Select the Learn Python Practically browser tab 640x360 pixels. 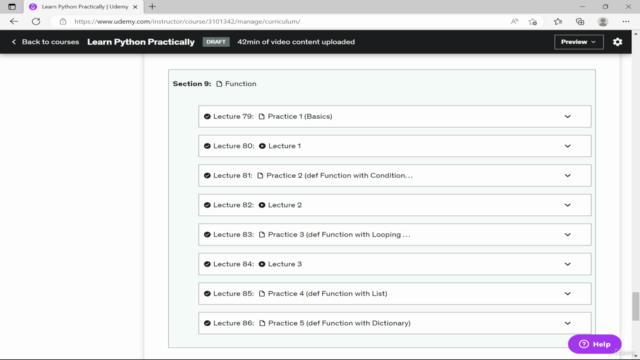[x=84, y=7]
